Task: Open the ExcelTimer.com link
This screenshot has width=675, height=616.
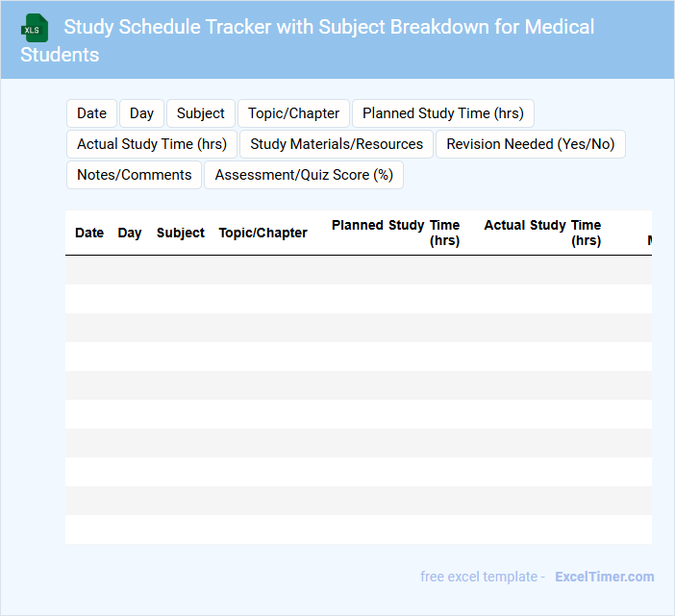Action: (x=604, y=577)
